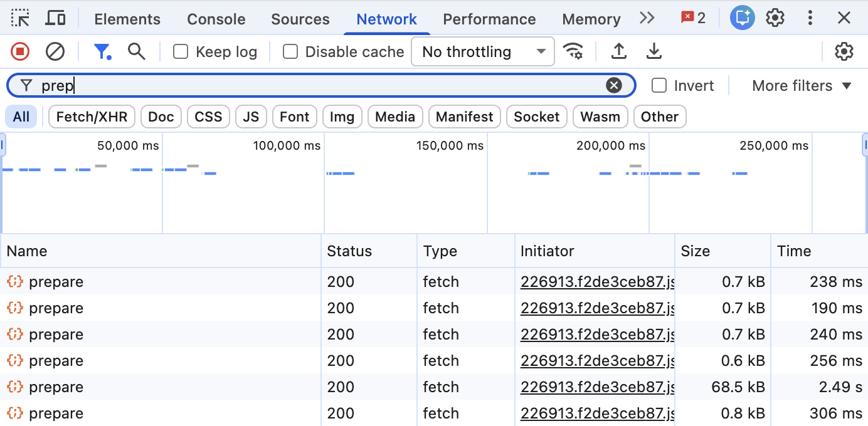
Task: Select the prepare request taking 190 ms
Action: (x=434, y=308)
